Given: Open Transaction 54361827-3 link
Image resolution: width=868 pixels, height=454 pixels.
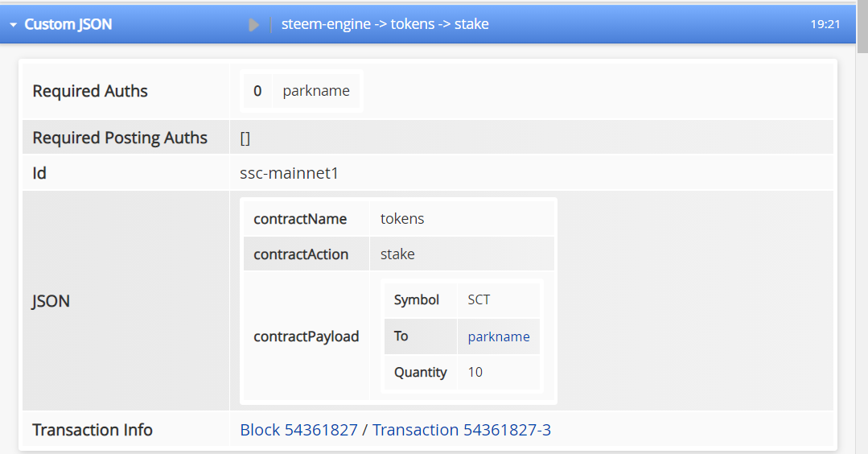Looking at the screenshot, I should 461,430.
